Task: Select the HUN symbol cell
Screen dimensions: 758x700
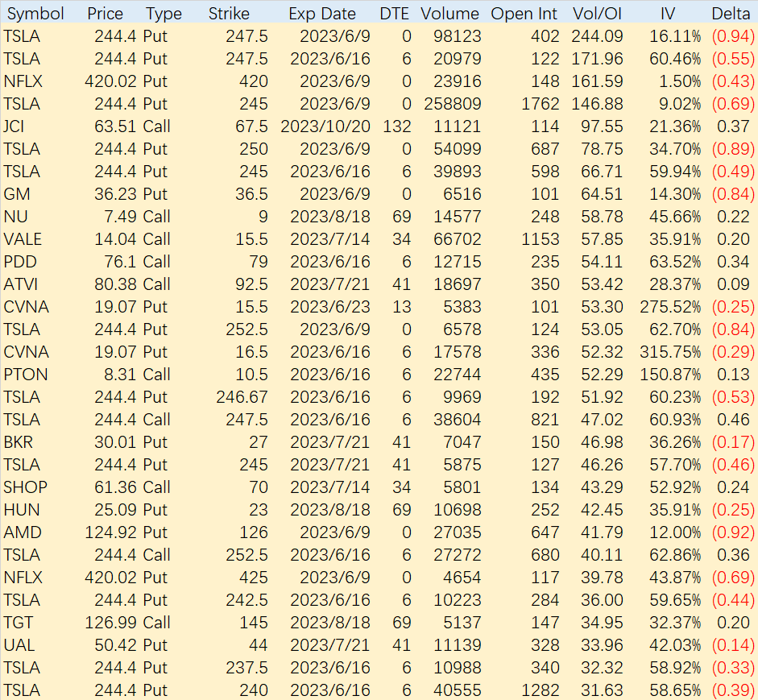Action: 21,510
